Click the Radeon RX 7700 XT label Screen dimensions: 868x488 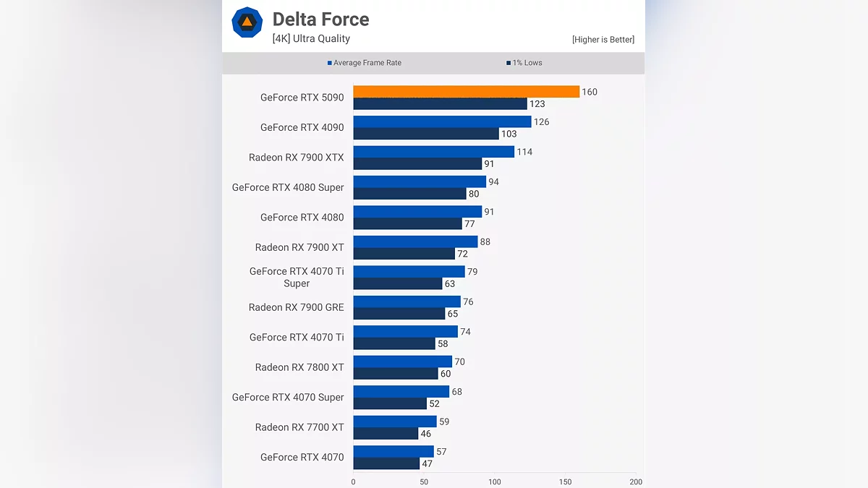299,427
